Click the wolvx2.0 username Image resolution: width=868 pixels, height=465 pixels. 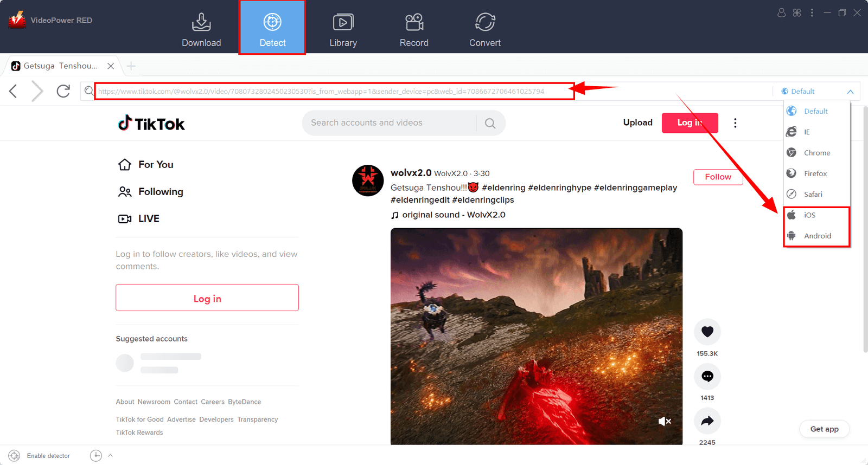[x=411, y=172]
